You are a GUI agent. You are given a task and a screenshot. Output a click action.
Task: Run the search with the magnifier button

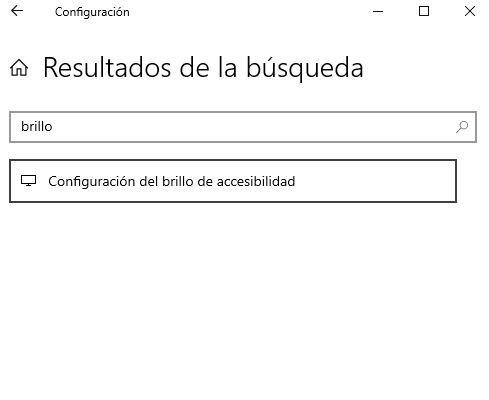462,127
